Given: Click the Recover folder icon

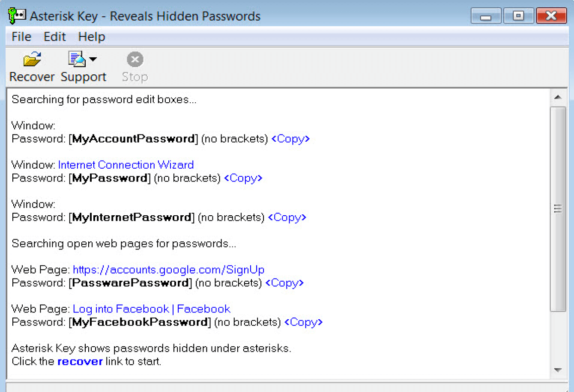Looking at the screenshot, I should coord(32,59).
